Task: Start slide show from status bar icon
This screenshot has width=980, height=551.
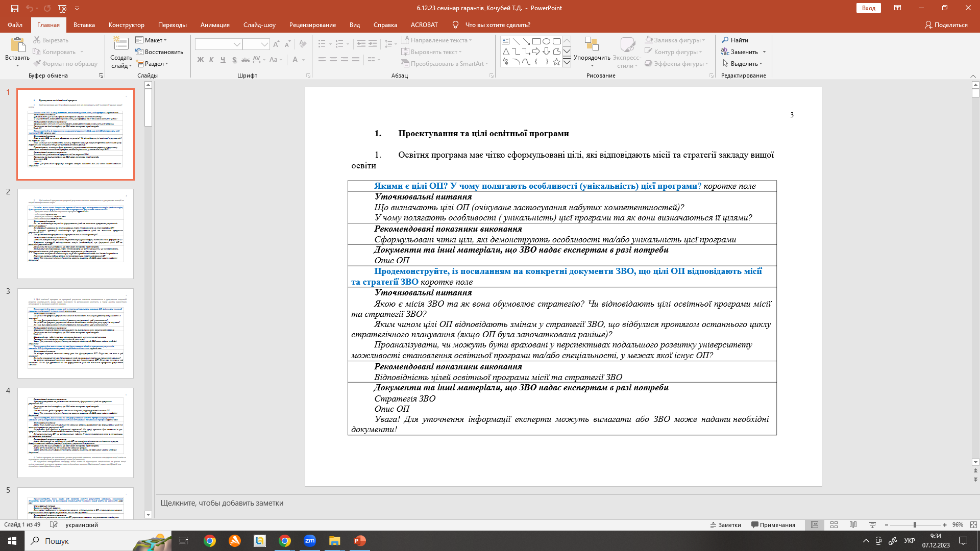Action: (872, 525)
